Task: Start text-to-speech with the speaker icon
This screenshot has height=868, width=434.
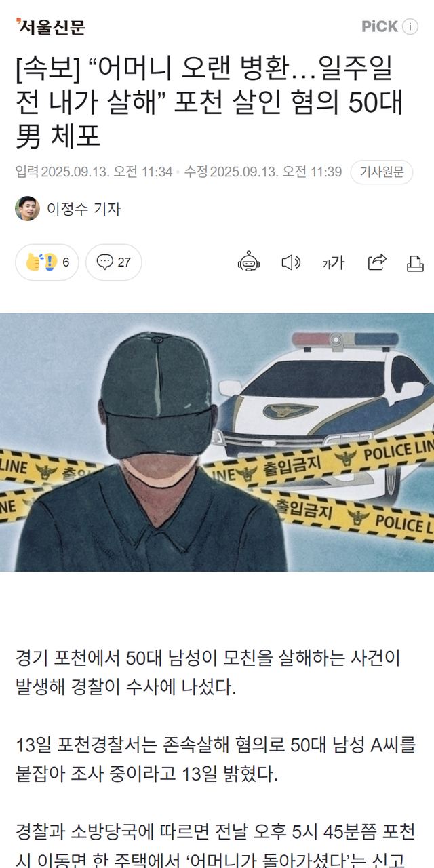Action: [291, 262]
